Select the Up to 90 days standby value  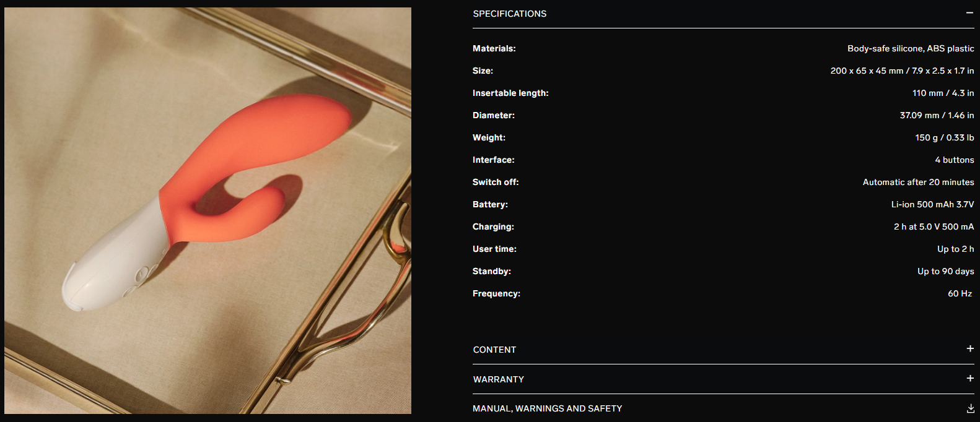point(945,271)
